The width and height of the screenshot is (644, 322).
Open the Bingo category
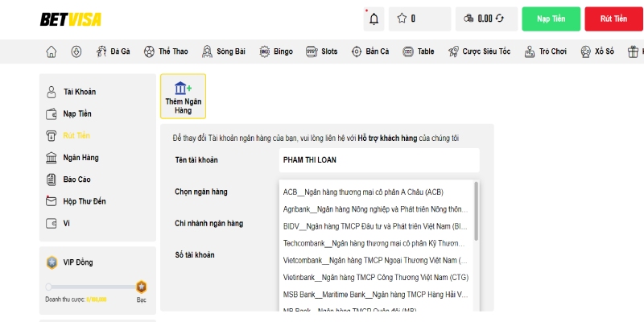pos(276,52)
